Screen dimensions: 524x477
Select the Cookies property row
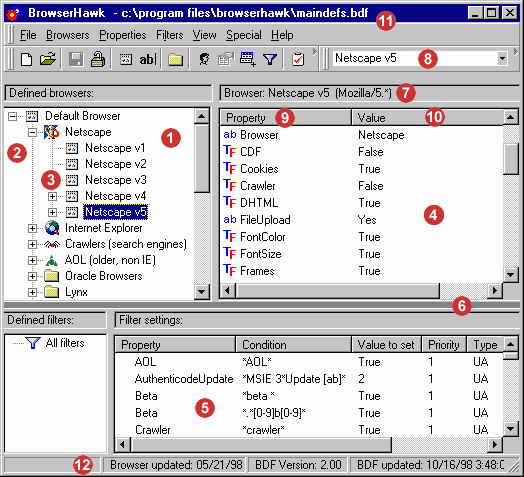click(362, 169)
